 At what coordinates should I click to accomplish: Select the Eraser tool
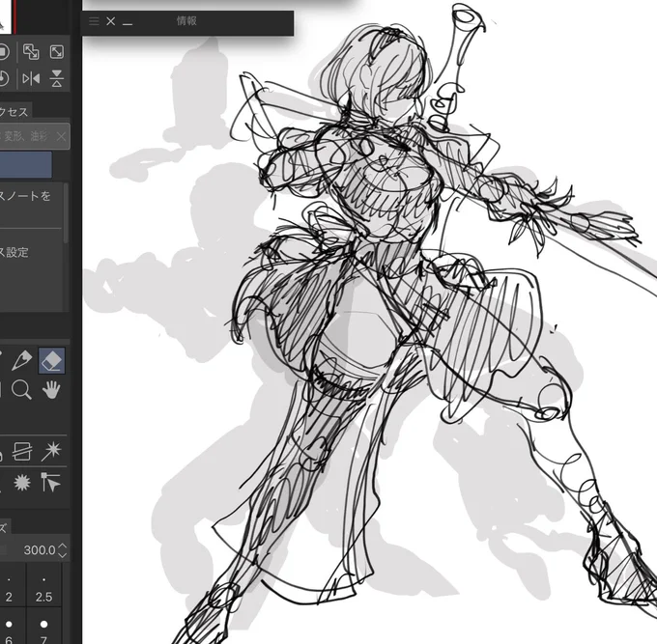coord(52,360)
